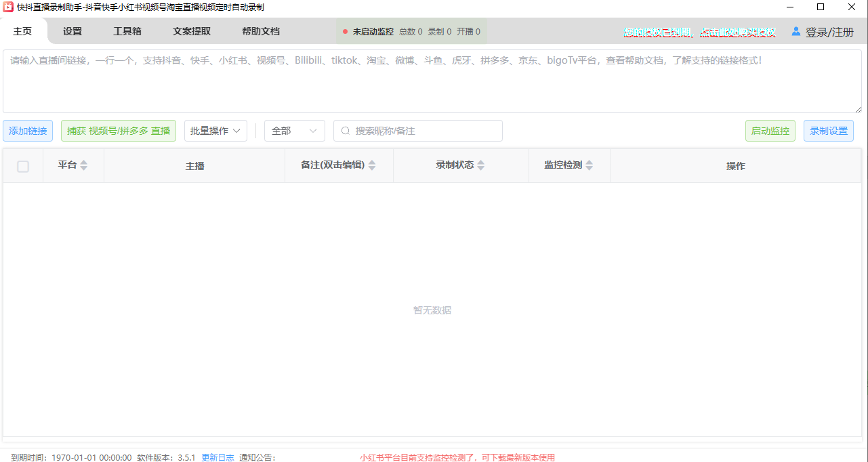Viewport: 868px width, 462px height.
Task: Switch to the 设置 tab
Action: pyautogui.click(x=73, y=31)
